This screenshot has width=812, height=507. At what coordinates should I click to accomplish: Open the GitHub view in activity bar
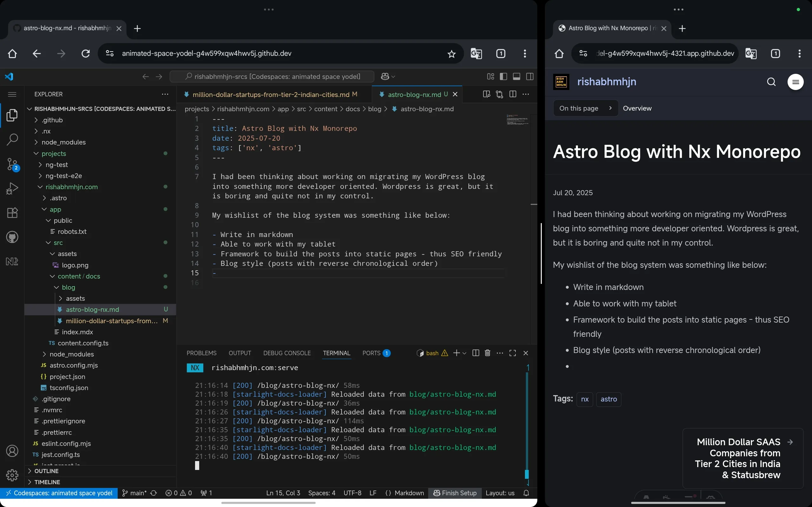click(12, 237)
